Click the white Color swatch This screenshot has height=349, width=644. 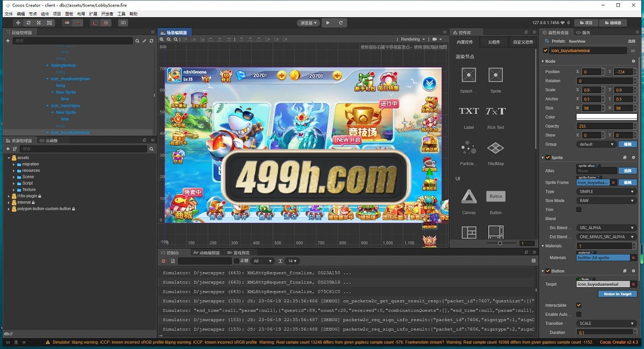click(x=606, y=117)
